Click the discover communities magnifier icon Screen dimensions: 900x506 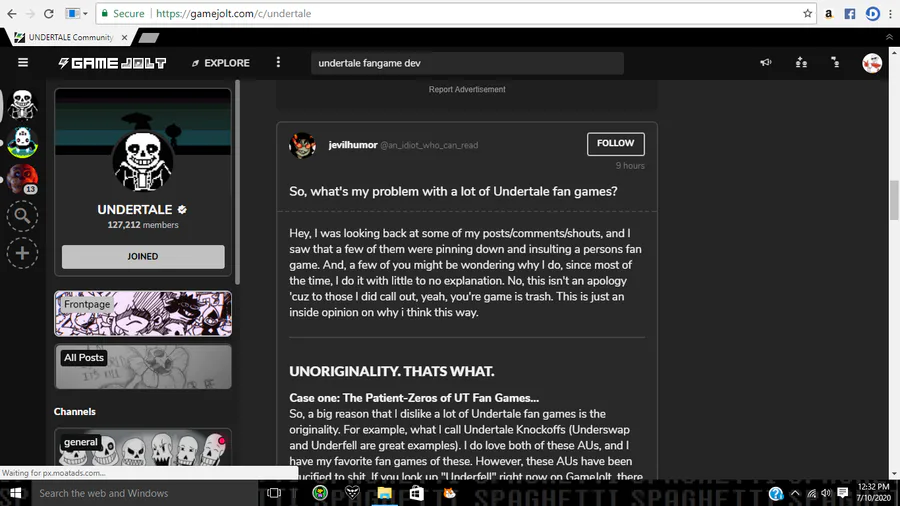[x=22, y=216]
